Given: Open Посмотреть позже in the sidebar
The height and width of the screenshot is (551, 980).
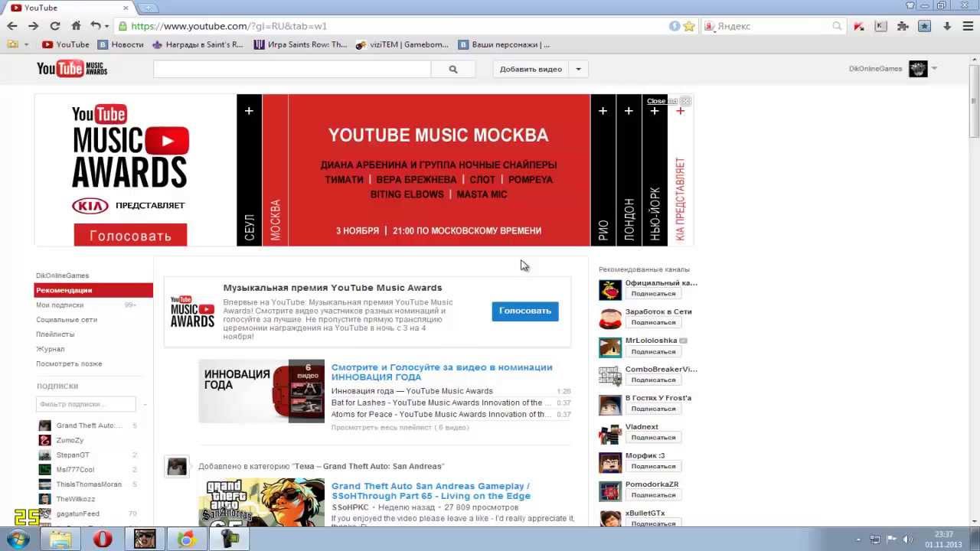Looking at the screenshot, I should (69, 364).
